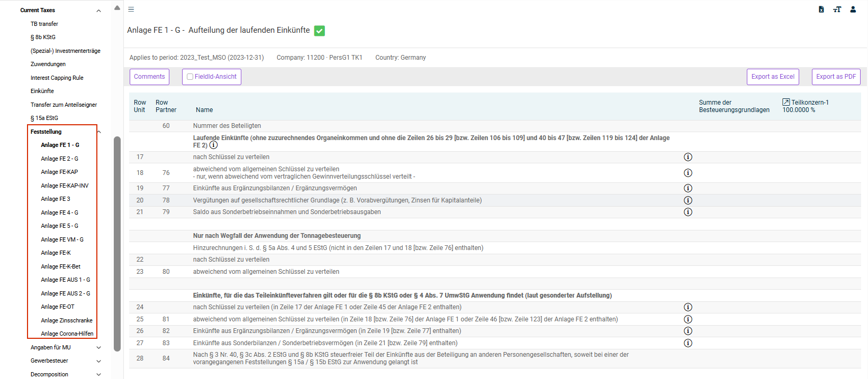Select Anlage FE 2 - G
This screenshot has height=379, width=868.
(x=60, y=159)
